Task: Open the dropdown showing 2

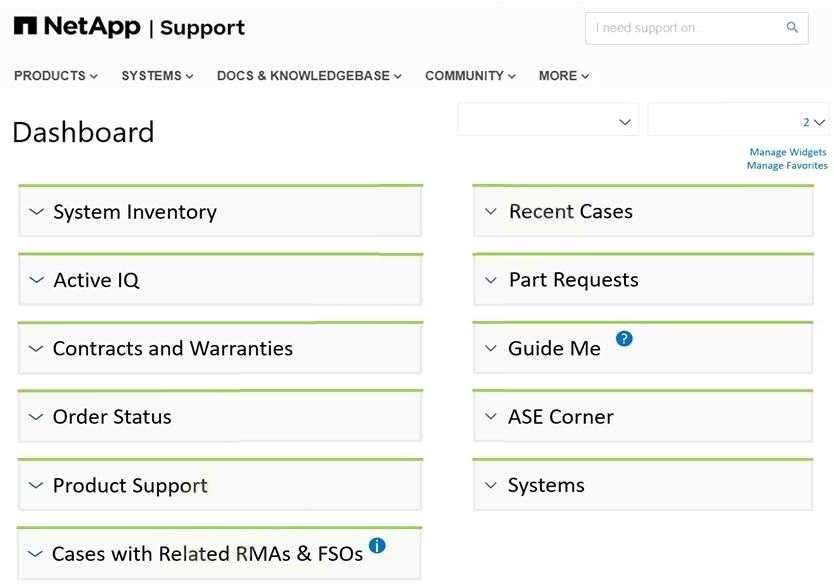Action: (738, 120)
